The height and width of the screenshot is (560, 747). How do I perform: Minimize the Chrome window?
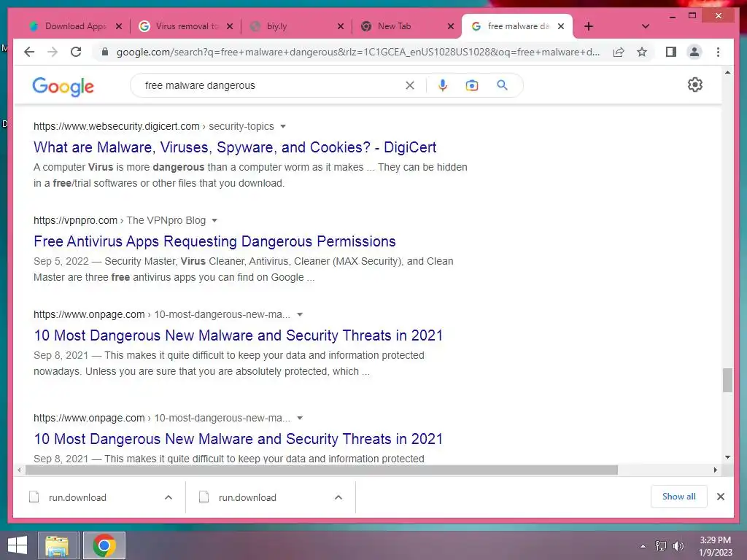(672, 16)
